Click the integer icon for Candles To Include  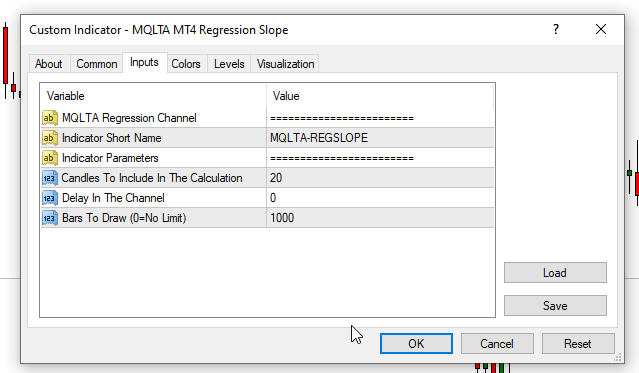49,178
